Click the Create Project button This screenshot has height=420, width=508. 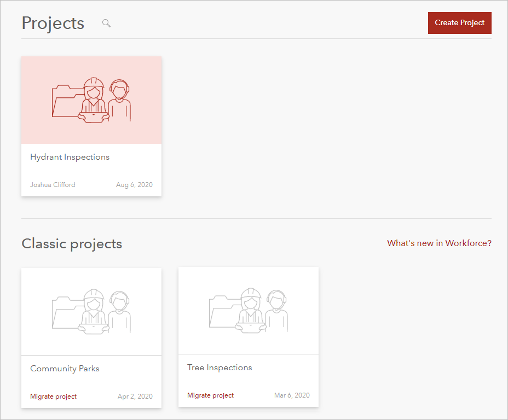tap(459, 23)
